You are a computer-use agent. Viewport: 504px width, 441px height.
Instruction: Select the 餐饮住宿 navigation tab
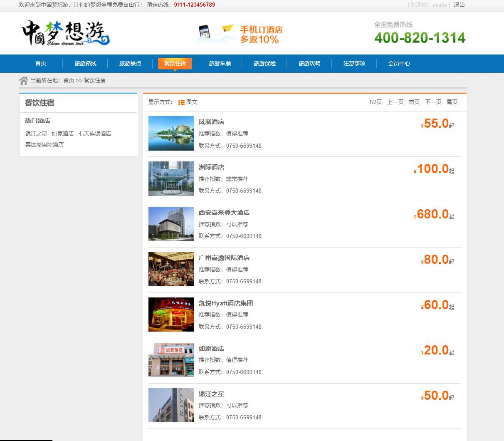[175, 63]
